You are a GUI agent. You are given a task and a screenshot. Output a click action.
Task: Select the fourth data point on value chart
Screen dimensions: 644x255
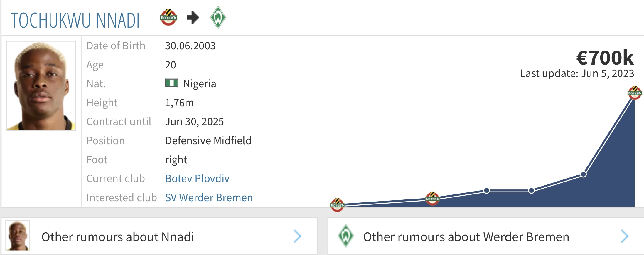pyautogui.click(x=532, y=191)
